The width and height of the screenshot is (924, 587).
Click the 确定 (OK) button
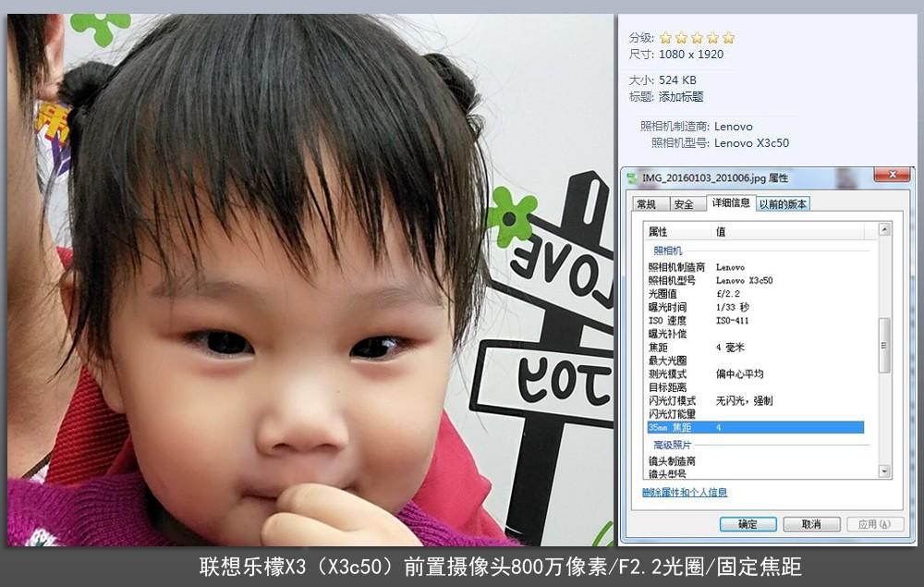pos(747,523)
